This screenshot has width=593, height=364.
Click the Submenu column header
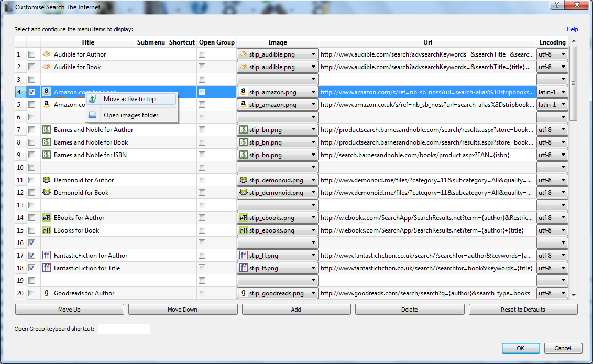point(151,42)
